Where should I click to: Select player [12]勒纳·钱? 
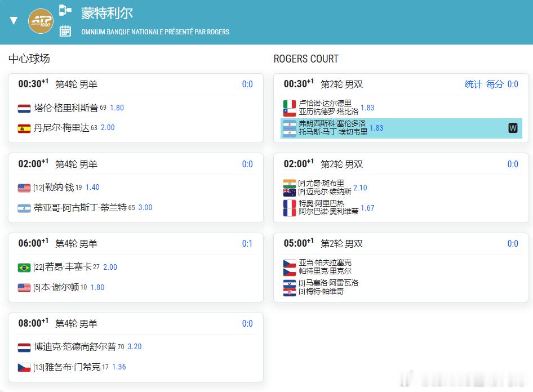coord(54,187)
